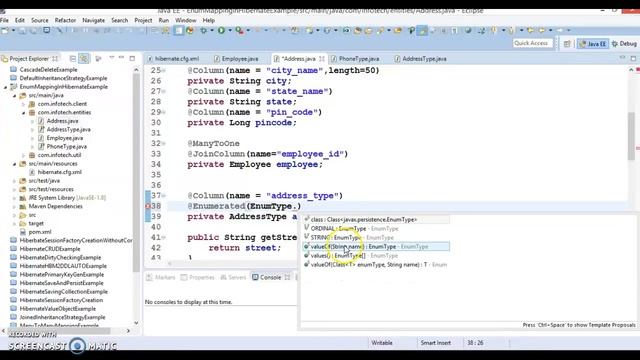Collapse the src/main/resources folder node

14,164
